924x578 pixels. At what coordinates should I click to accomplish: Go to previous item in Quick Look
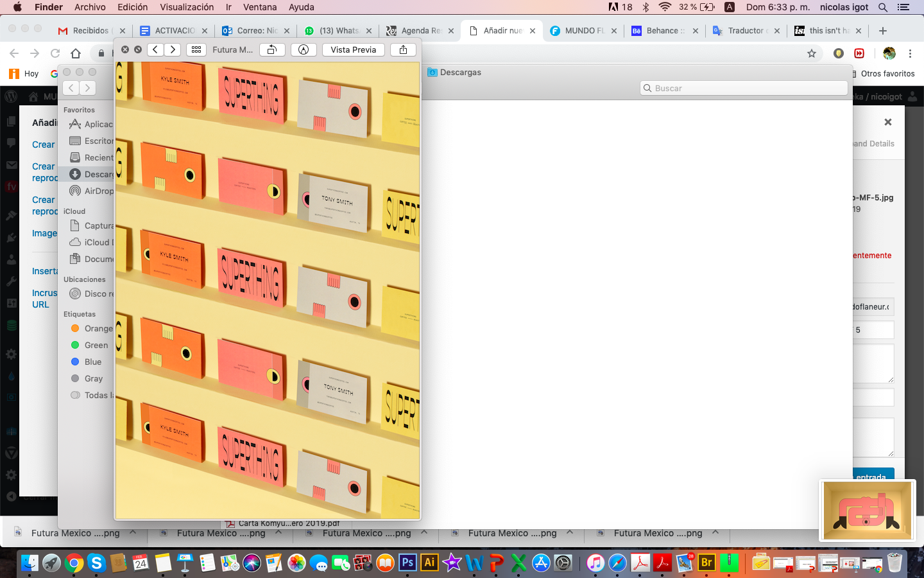click(x=155, y=49)
